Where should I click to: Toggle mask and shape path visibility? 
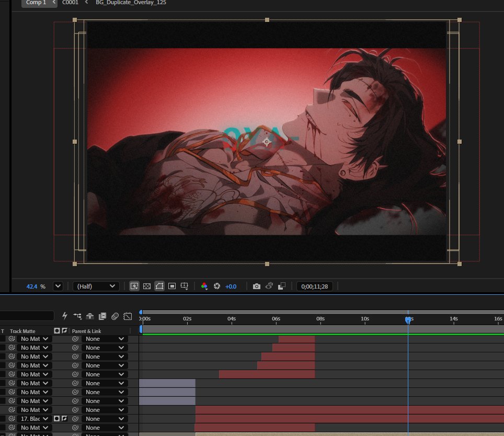(159, 286)
